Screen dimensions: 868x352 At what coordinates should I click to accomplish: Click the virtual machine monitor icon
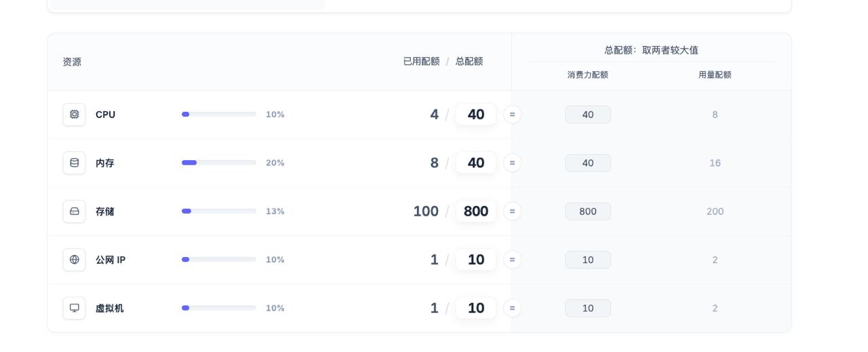click(75, 308)
